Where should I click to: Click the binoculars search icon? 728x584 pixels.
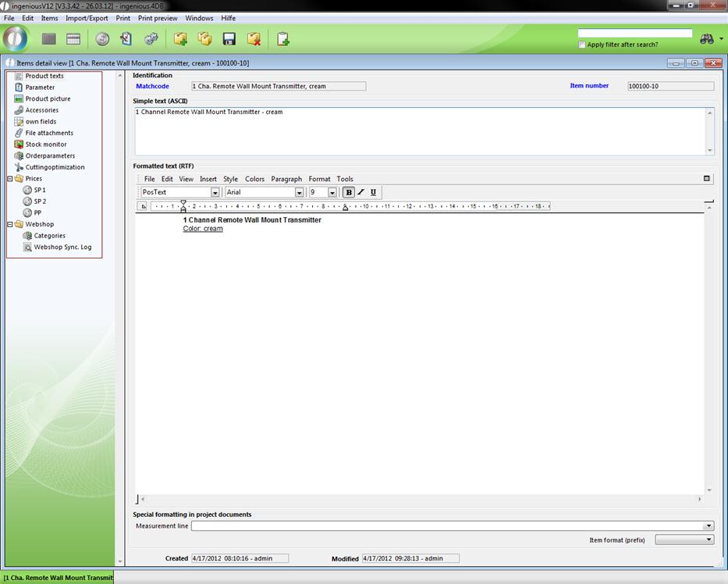coord(707,39)
